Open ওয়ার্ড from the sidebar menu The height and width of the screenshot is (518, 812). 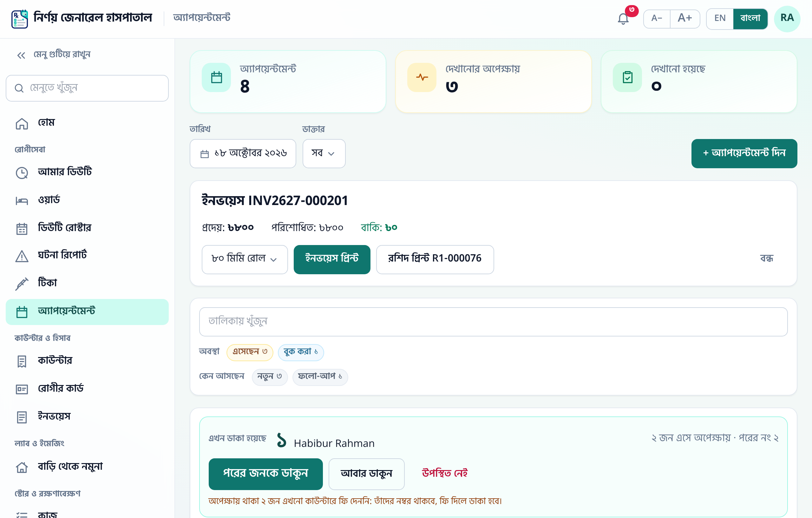click(87, 201)
